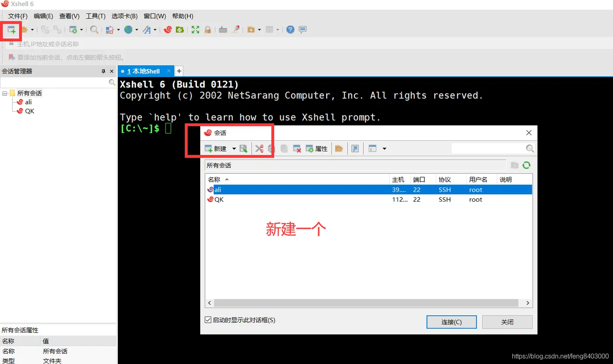The image size is (613, 364).
Task: Click the 关闭 button in dialog
Action: 507,322
